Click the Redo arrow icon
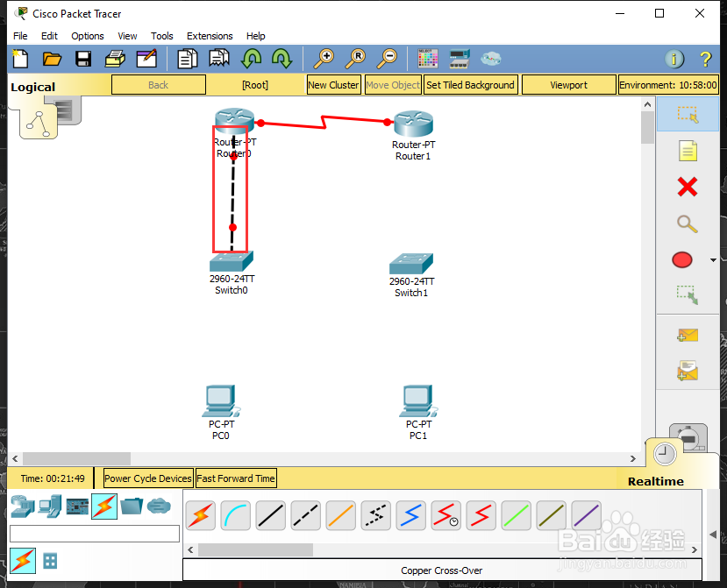This screenshot has height=588, width=727. click(282, 59)
